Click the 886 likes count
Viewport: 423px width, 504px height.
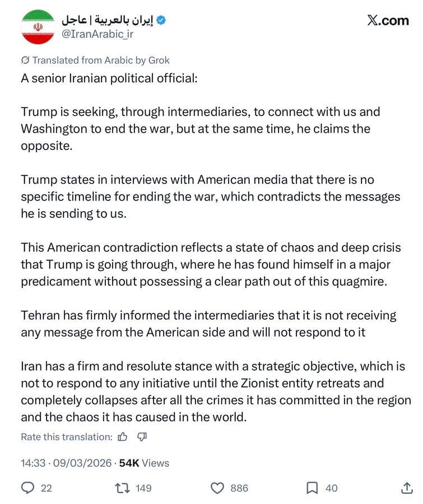239,488
